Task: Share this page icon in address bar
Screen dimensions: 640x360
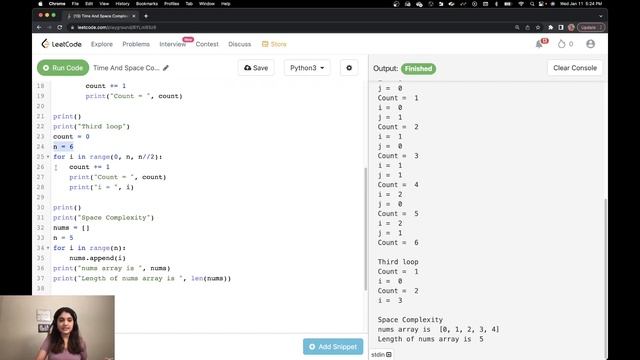Action: 527,27
